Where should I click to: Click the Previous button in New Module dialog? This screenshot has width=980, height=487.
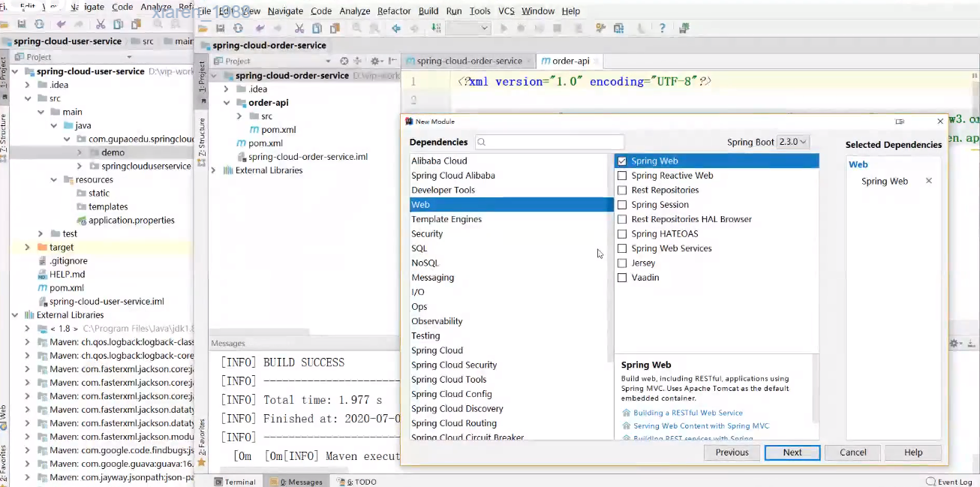coord(732,452)
